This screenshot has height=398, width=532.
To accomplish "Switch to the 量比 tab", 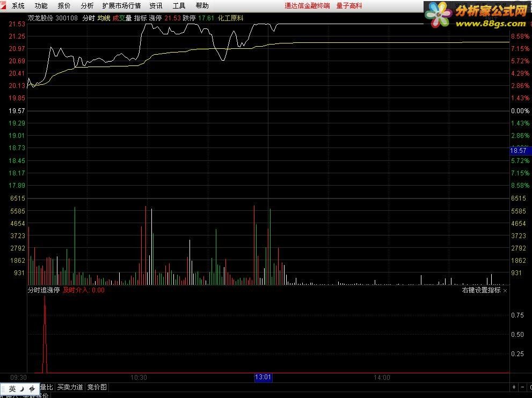I will [x=47, y=387].
